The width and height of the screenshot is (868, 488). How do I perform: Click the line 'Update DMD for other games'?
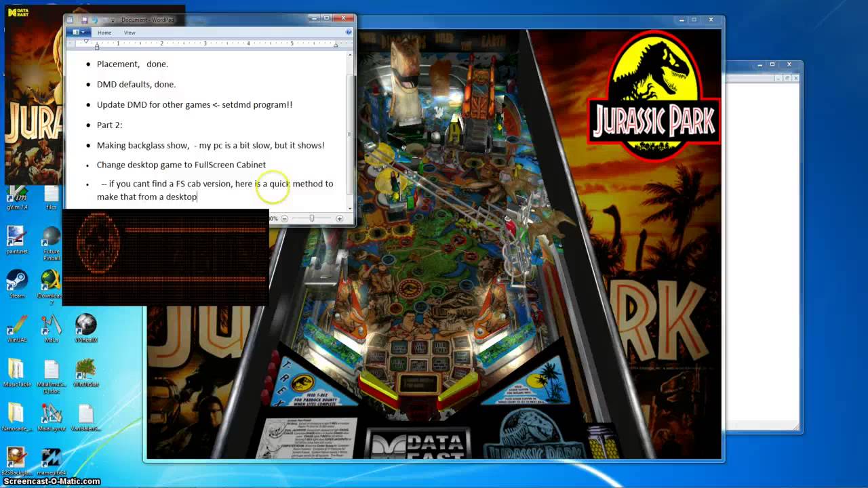[195, 104]
